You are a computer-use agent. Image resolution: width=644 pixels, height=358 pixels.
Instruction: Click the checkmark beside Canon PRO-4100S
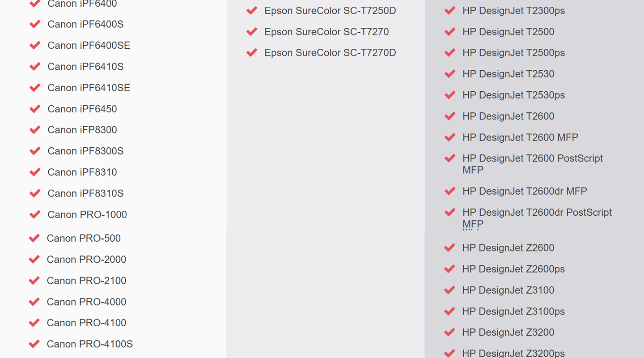tap(34, 344)
